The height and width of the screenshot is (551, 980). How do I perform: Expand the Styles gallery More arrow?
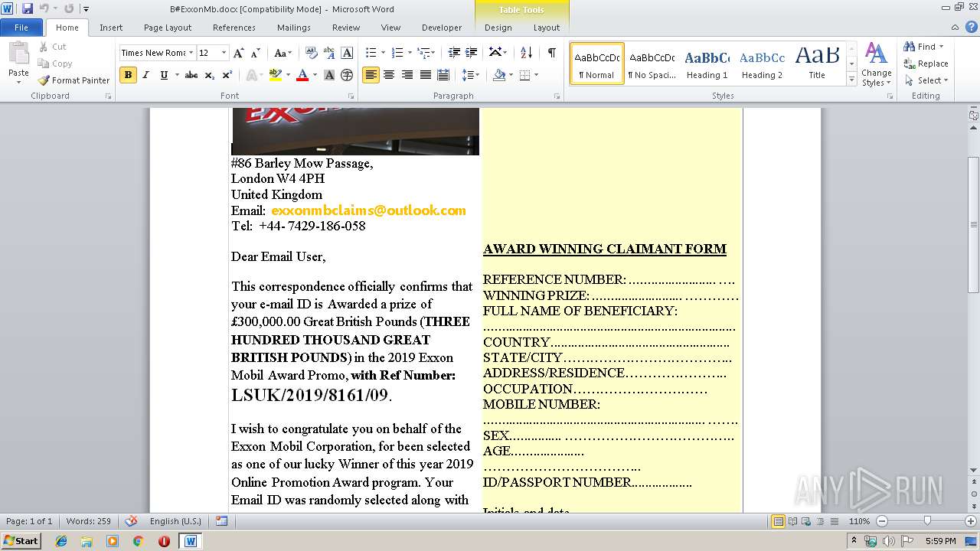pyautogui.click(x=851, y=80)
